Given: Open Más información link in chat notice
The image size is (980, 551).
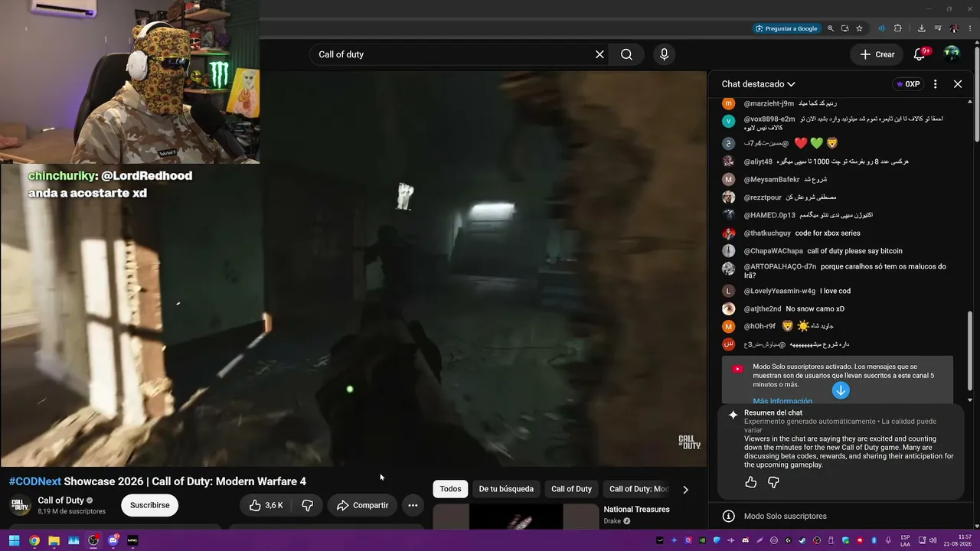Looking at the screenshot, I should (782, 401).
